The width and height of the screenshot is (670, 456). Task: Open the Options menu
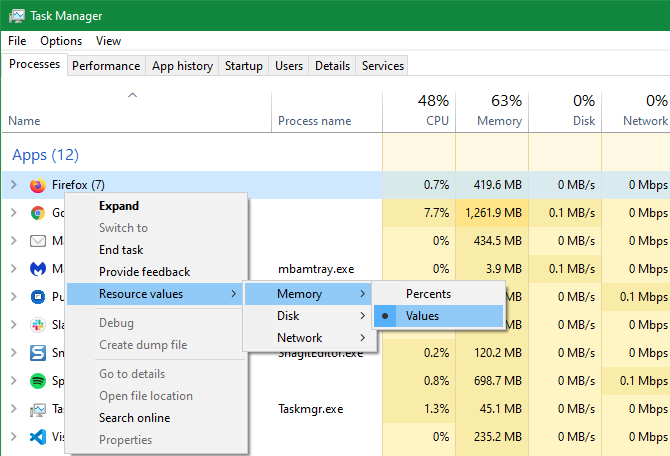pyautogui.click(x=61, y=41)
